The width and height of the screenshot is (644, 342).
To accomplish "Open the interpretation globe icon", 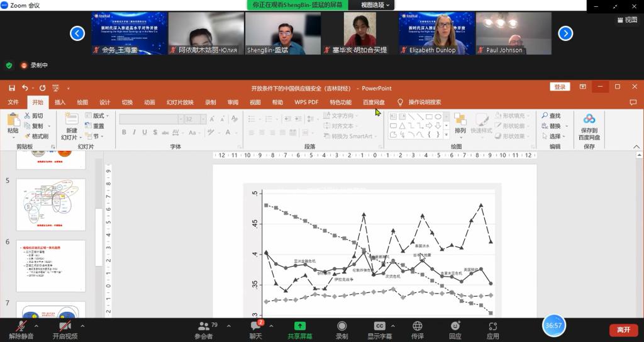I will pos(418,326).
